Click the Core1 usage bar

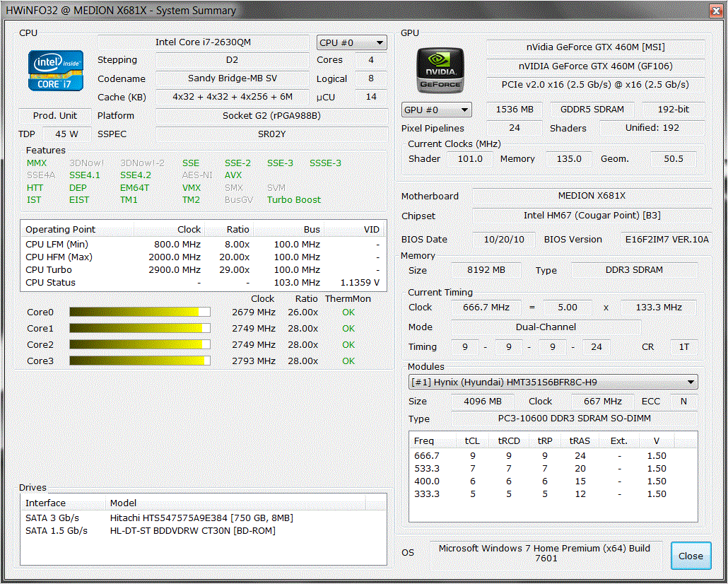coord(140,329)
